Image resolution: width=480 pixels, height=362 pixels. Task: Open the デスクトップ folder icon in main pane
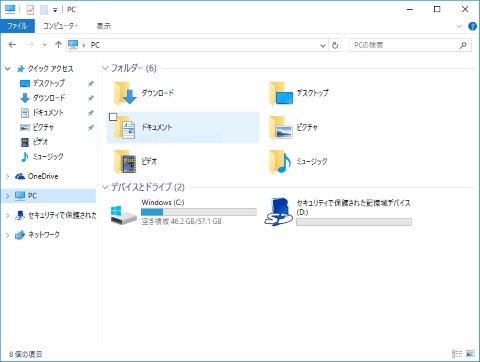(x=281, y=93)
